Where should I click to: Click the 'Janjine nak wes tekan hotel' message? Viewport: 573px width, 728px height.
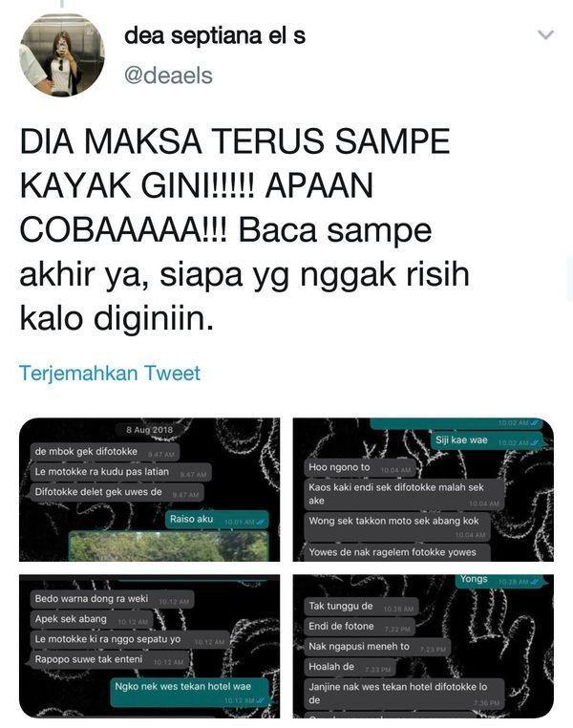click(x=404, y=694)
